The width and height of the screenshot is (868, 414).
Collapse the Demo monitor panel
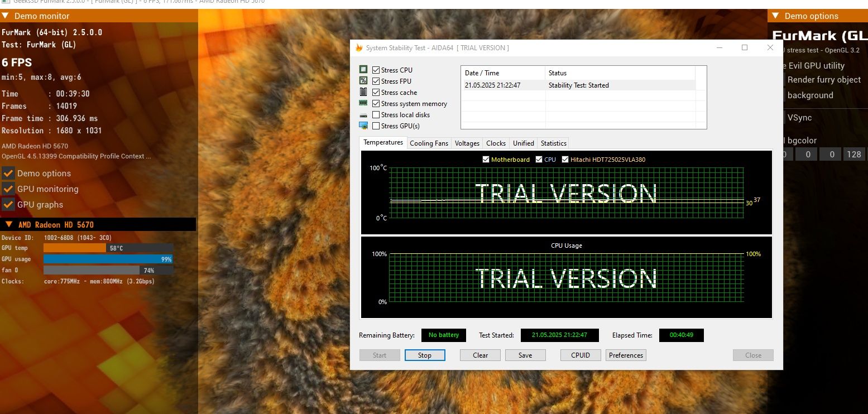tap(5, 16)
